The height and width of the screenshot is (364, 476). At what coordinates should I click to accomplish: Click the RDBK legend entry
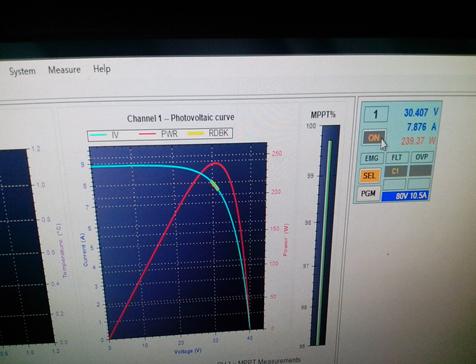click(x=209, y=133)
